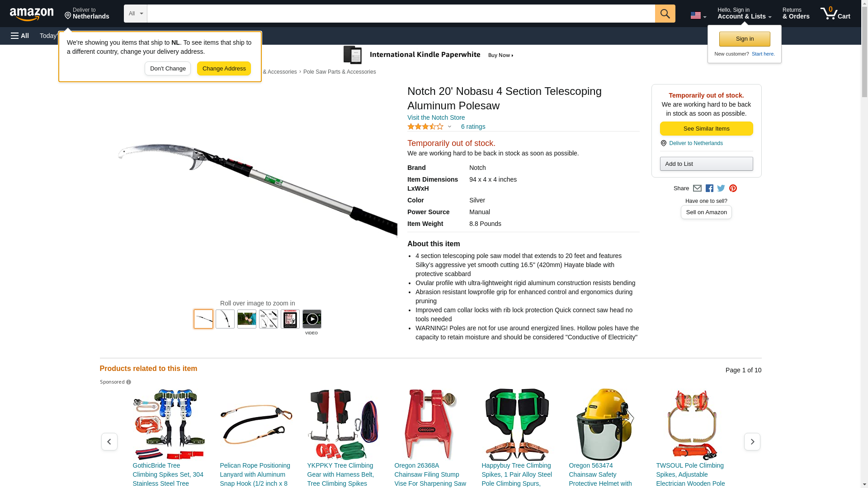
Task: Click the search magnifier Go button
Action: pos(665,14)
